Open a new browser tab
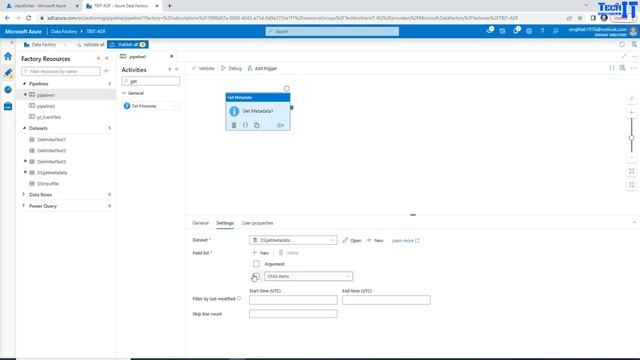This screenshot has height=360, width=640. click(x=169, y=6)
